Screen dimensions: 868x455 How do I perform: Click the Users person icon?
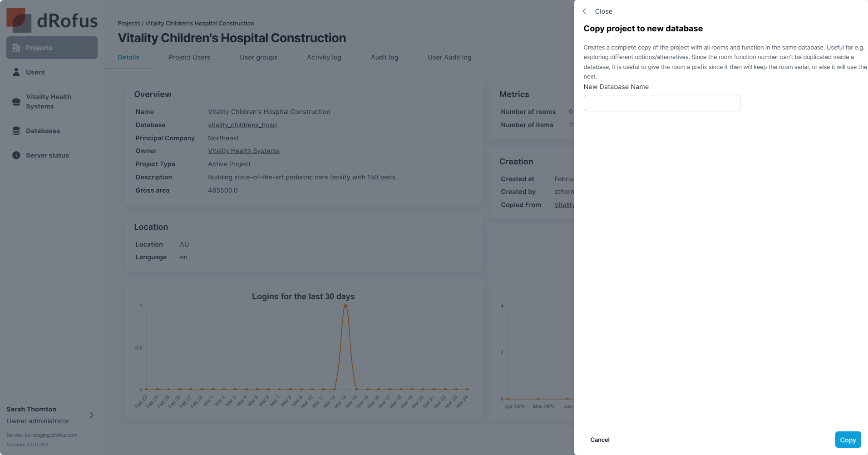pyautogui.click(x=16, y=72)
